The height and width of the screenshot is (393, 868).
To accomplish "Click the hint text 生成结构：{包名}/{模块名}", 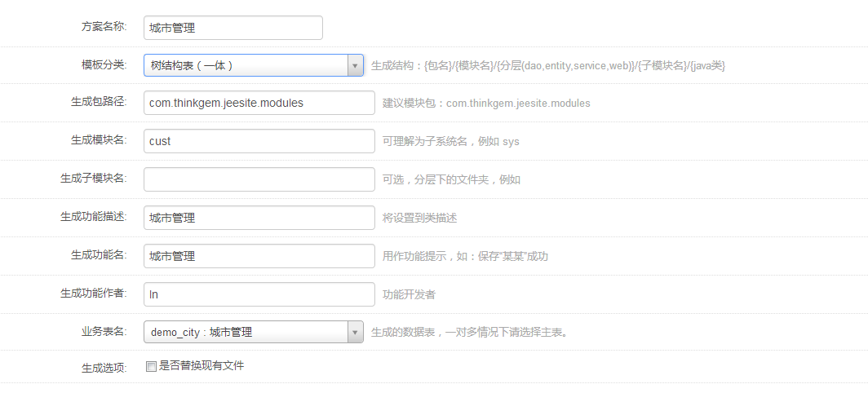I will click(548, 66).
